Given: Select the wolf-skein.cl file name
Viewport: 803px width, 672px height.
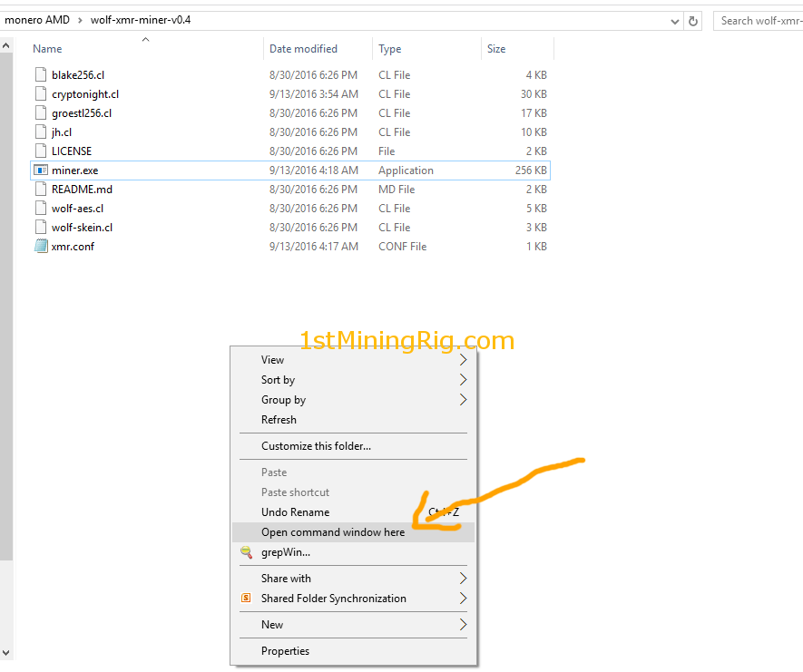Looking at the screenshot, I should [x=82, y=228].
